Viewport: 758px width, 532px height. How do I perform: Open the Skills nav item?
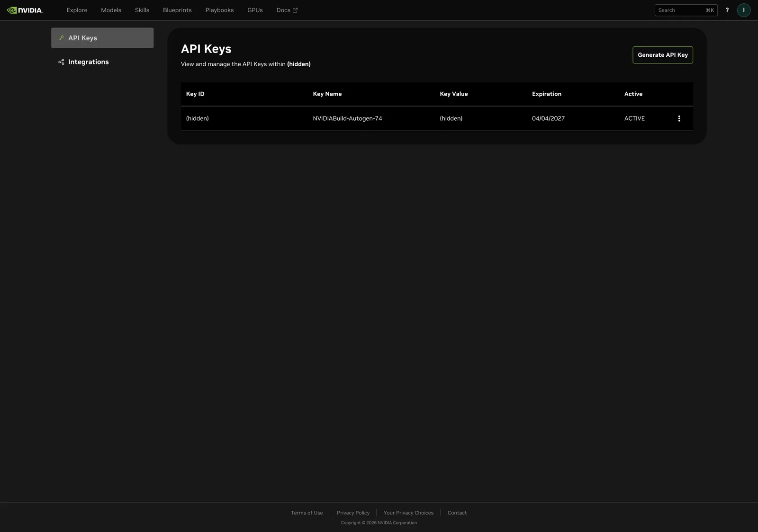(x=142, y=10)
